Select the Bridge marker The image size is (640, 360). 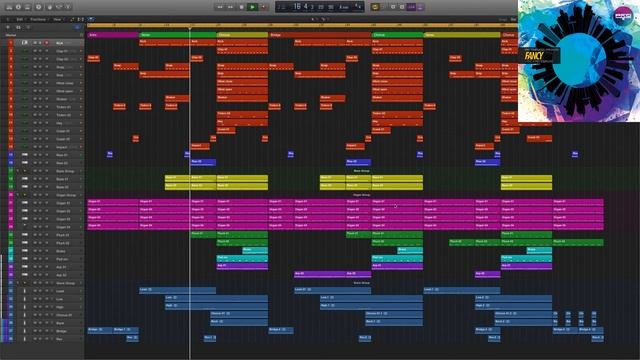coord(320,35)
